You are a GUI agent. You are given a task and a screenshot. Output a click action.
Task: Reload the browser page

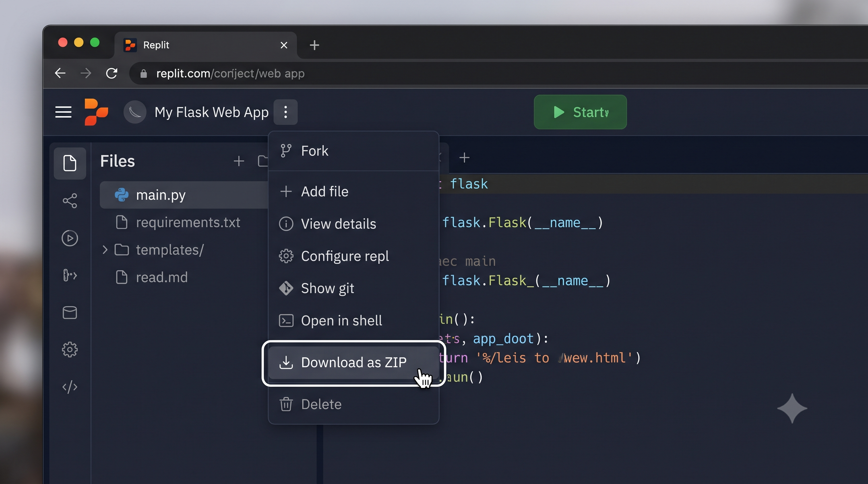coord(112,73)
